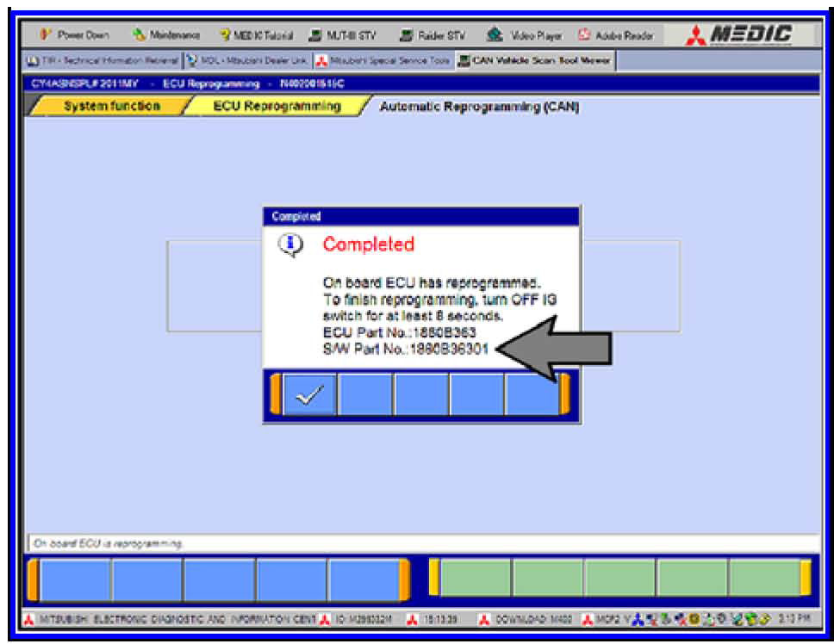Select CAN Vehicle Scan Tool Viewer tab
Viewport: 834px width, 644px height.
(534, 60)
